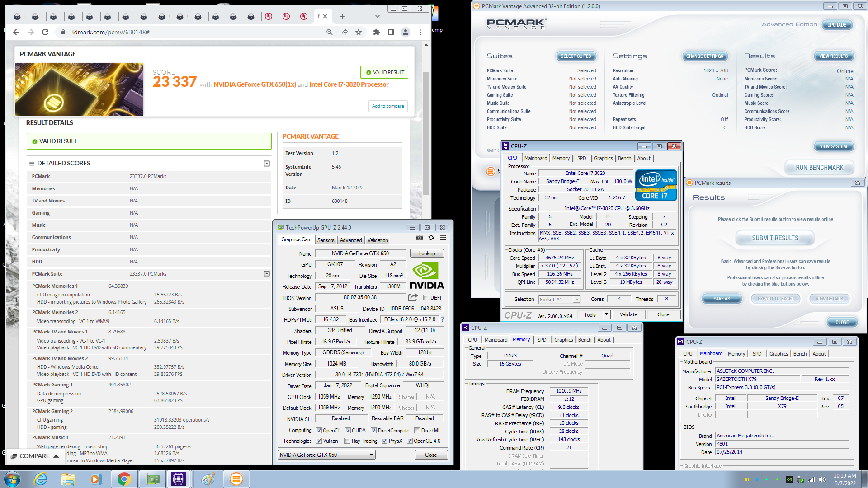Image resolution: width=868 pixels, height=488 pixels.
Task: Expand the CPU-Z Tools dropdown arrow
Action: point(606,314)
